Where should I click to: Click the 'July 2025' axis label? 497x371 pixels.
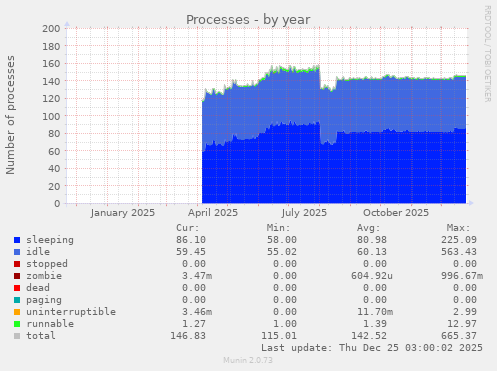pyautogui.click(x=304, y=213)
